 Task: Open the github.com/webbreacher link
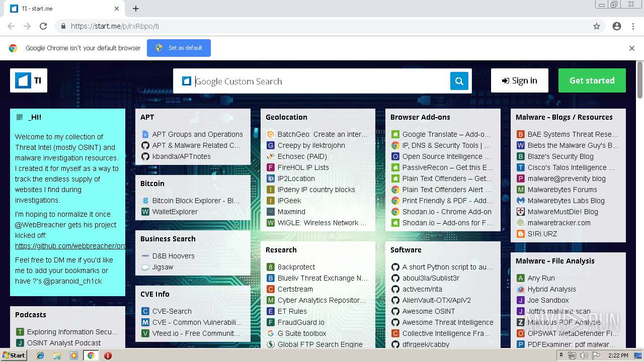[x=70, y=246]
